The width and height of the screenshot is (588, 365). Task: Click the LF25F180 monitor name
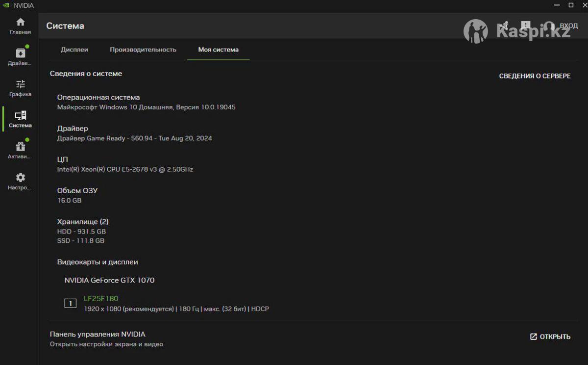(101, 298)
